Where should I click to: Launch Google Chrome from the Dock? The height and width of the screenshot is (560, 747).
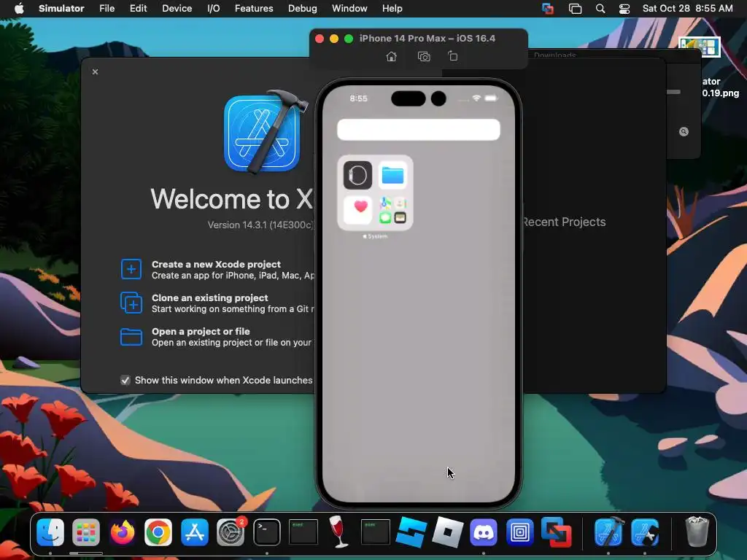coord(158,532)
